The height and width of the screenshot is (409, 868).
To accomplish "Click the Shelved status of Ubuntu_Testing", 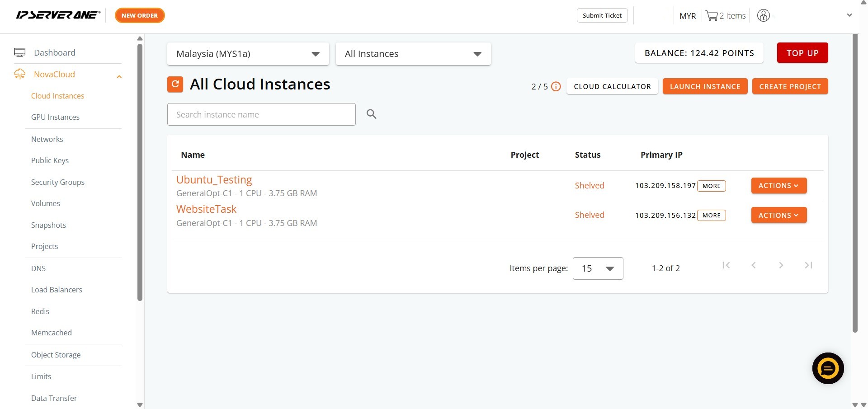I will point(590,186).
